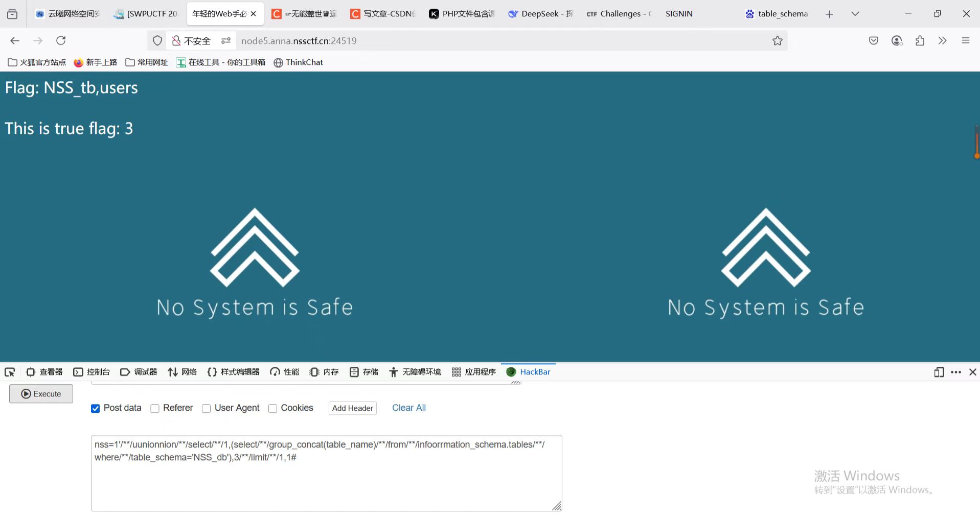Open 常用网址 bookmark folder
The height and width of the screenshot is (517, 980).
click(x=147, y=62)
